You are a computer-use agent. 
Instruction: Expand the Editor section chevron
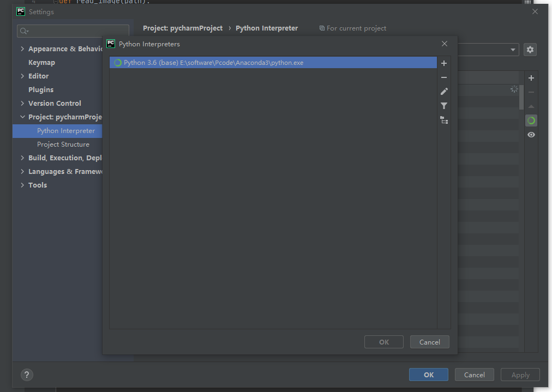(x=22, y=76)
